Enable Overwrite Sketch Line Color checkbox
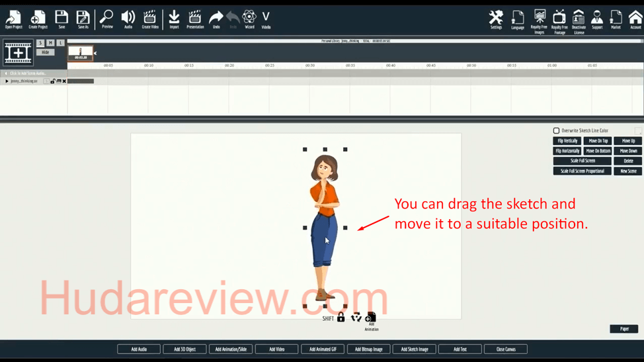644x362 pixels. coord(556,130)
